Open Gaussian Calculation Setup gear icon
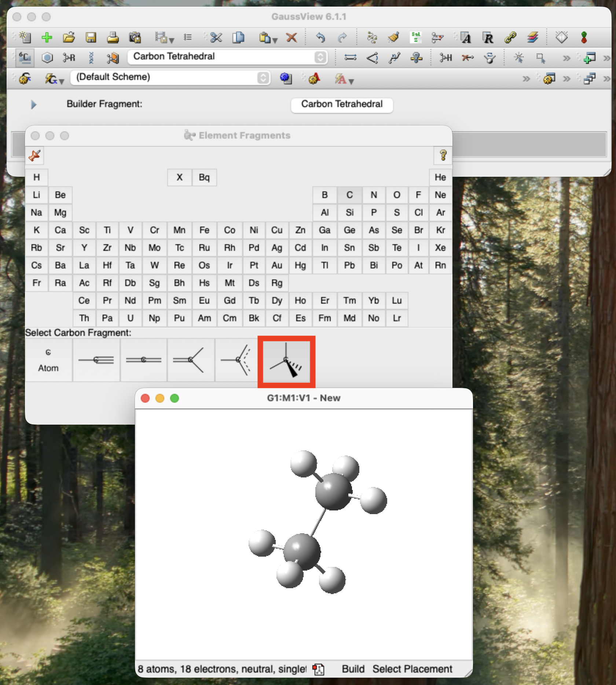616x685 pixels. tap(25, 78)
